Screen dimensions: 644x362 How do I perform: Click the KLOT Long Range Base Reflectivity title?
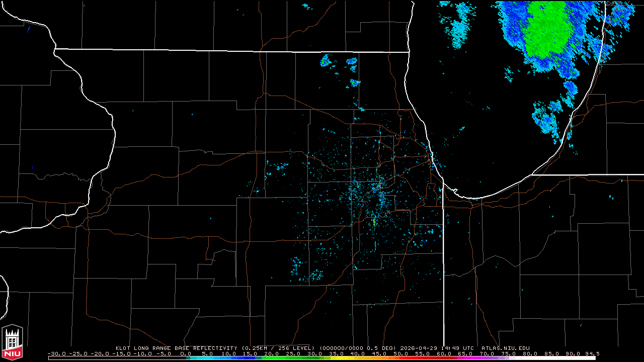176,348
